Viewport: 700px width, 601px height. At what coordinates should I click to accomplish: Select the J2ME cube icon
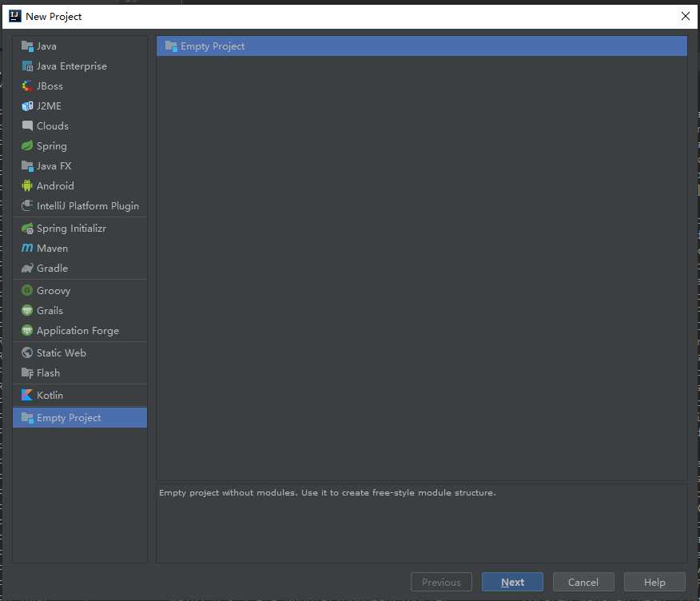point(27,105)
